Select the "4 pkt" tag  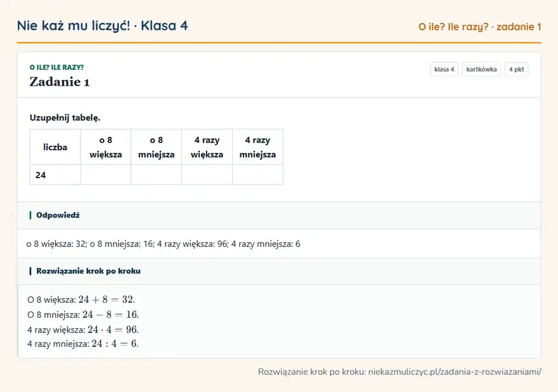[516, 69]
